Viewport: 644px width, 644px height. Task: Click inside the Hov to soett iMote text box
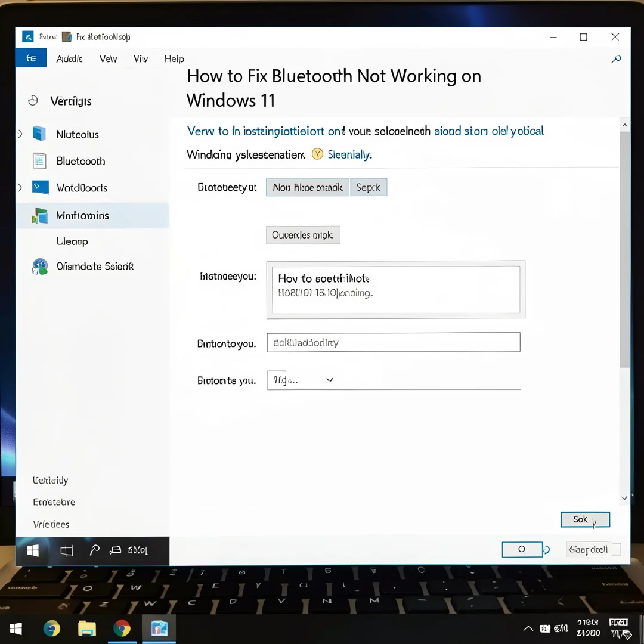(396, 290)
